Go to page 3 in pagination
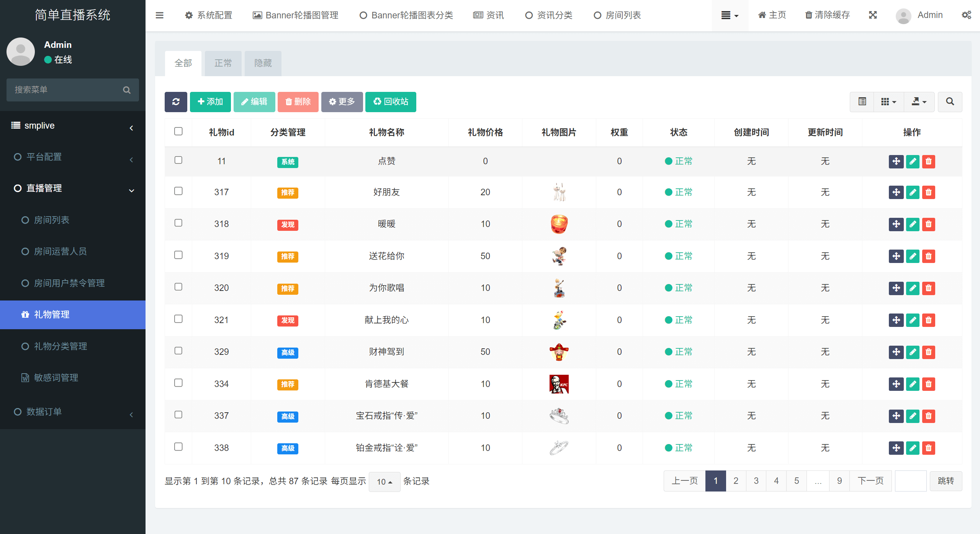This screenshot has width=980, height=534. point(756,480)
